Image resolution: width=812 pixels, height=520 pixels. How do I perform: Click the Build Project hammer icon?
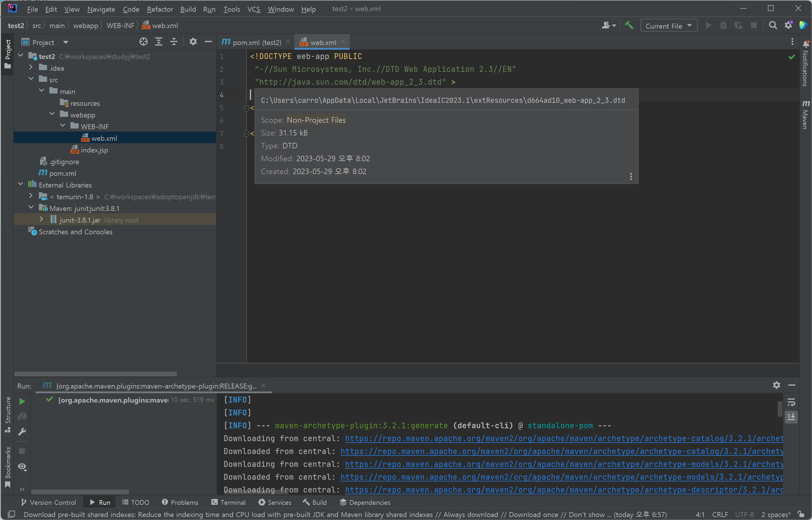coord(629,26)
